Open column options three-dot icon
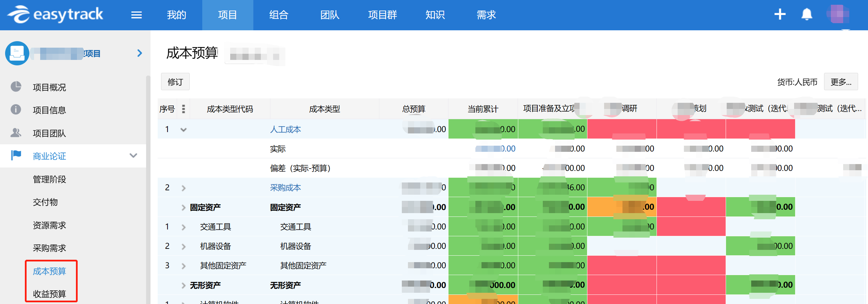This screenshot has width=868, height=304. click(x=184, y=109)
